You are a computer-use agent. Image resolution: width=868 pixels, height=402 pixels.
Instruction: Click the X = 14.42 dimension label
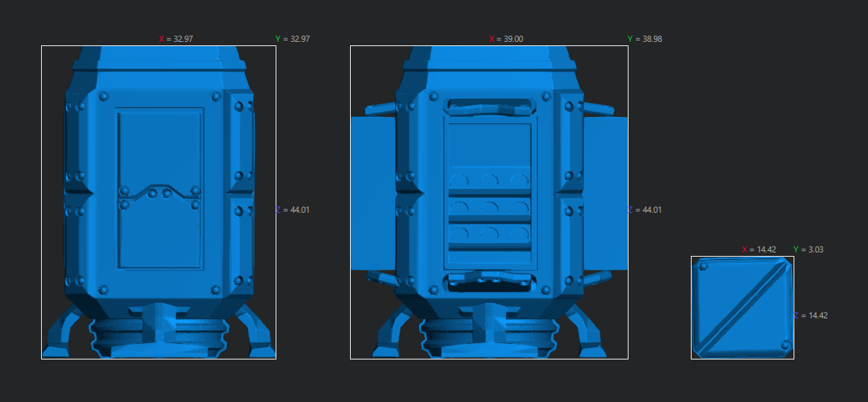click(759, 250)
